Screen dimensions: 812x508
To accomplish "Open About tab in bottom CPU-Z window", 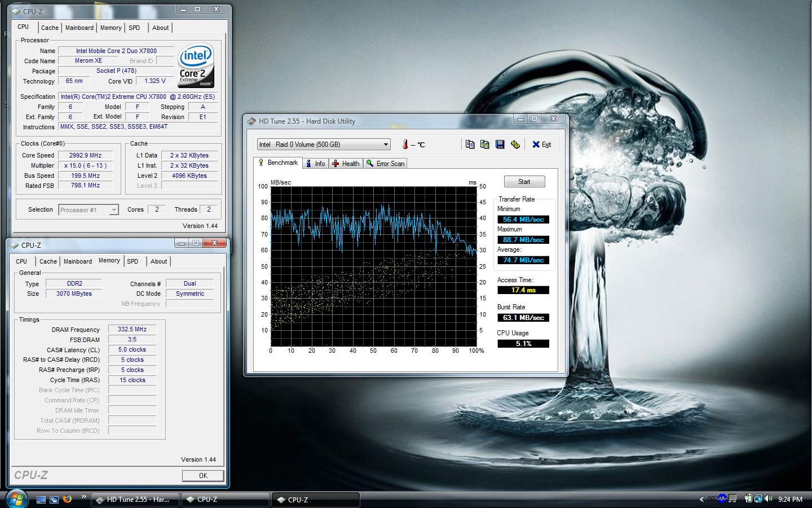I will (x=159, y=261).
